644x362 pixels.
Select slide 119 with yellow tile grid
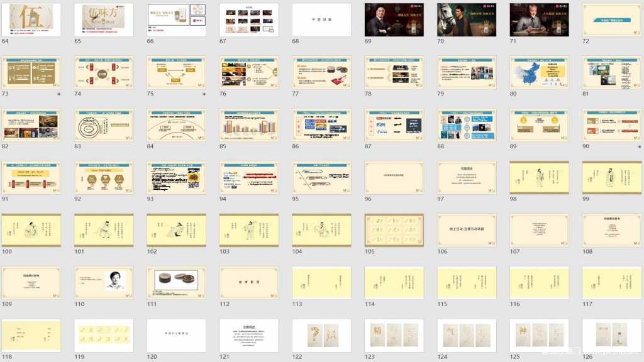tap(104, 336)
